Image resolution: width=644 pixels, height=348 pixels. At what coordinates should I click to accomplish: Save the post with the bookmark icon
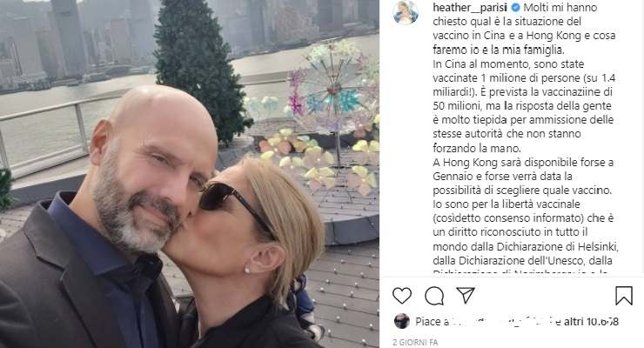pyautogui.click(x=623, y=296)
